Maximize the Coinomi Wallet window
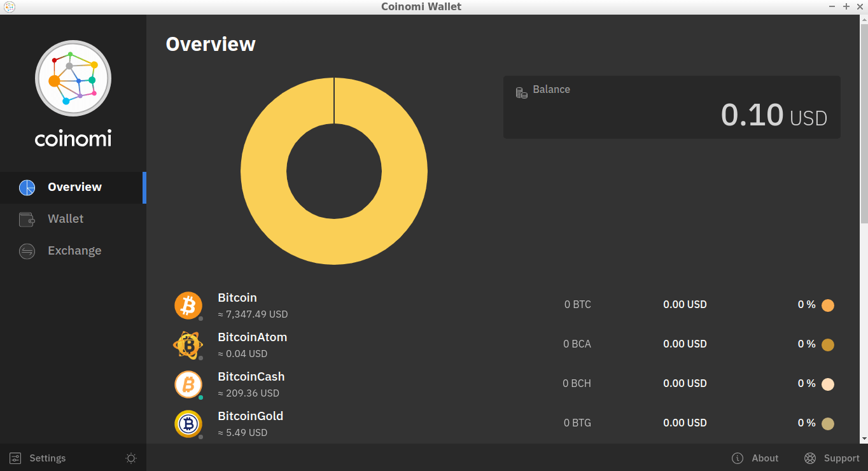Viewport: 868px width, 471px height. (846, 6)
